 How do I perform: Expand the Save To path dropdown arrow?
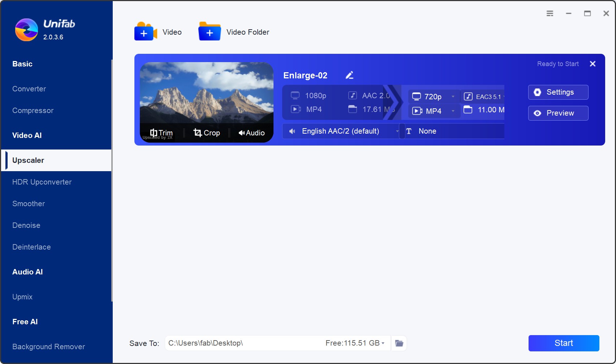(x=383, y=343)
